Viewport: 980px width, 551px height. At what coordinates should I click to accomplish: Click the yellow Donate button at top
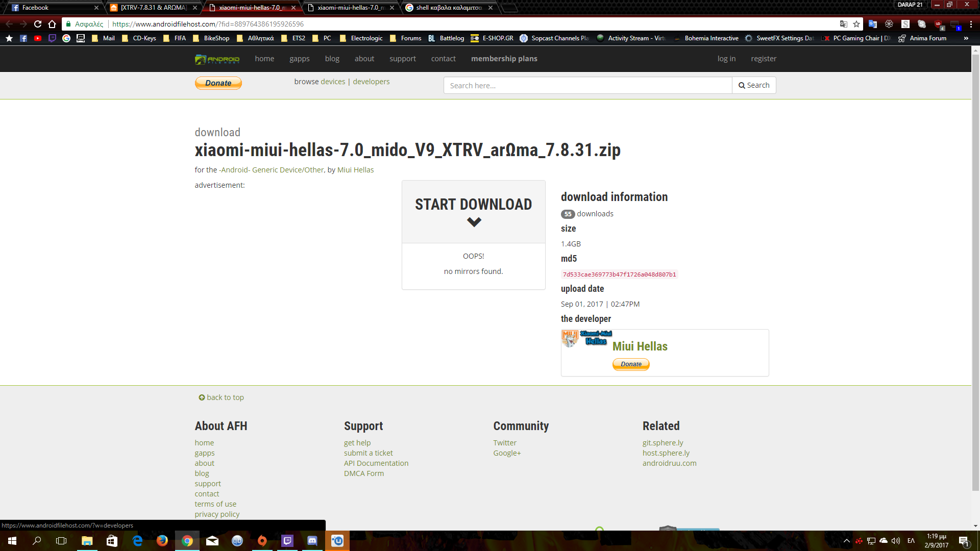[218, 83]
